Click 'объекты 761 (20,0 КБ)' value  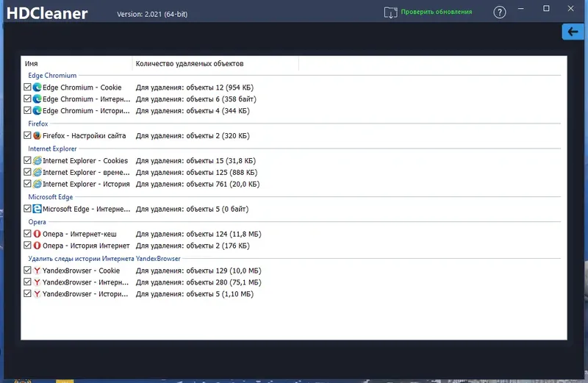coord(223,184)
